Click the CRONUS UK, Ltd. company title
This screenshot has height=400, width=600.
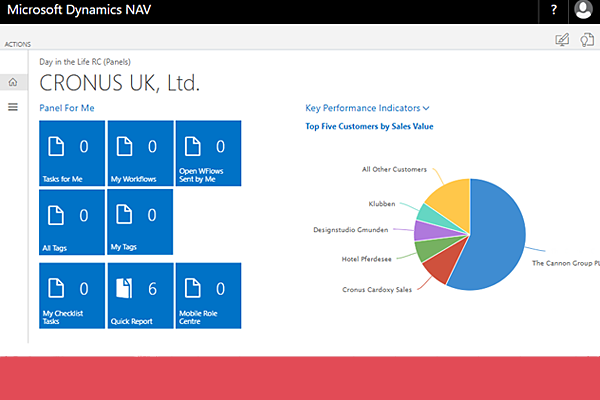119,83
